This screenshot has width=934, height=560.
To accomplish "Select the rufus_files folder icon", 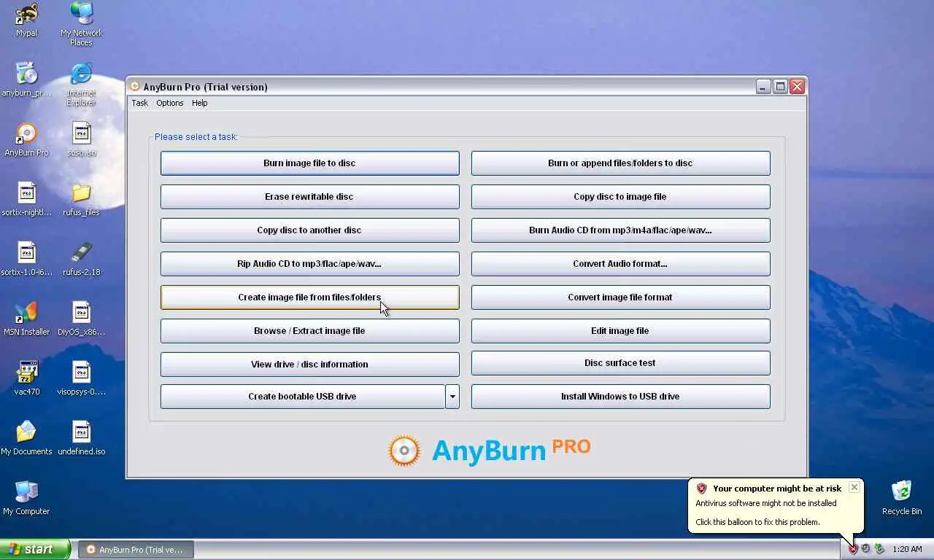I will (81, 199).
